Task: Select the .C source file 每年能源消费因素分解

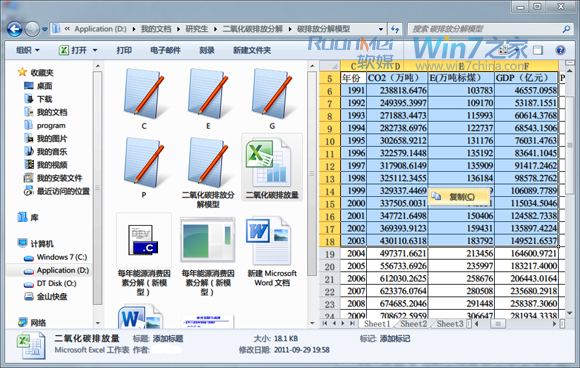Action: click(x=144, y=255)
